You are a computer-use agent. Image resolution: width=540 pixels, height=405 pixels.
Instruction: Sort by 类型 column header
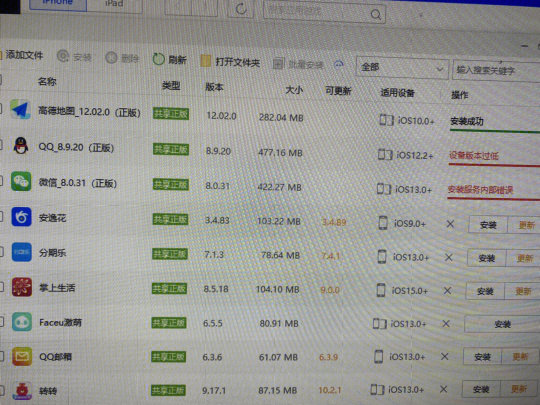pyautogui.click(x=171, y=85)
